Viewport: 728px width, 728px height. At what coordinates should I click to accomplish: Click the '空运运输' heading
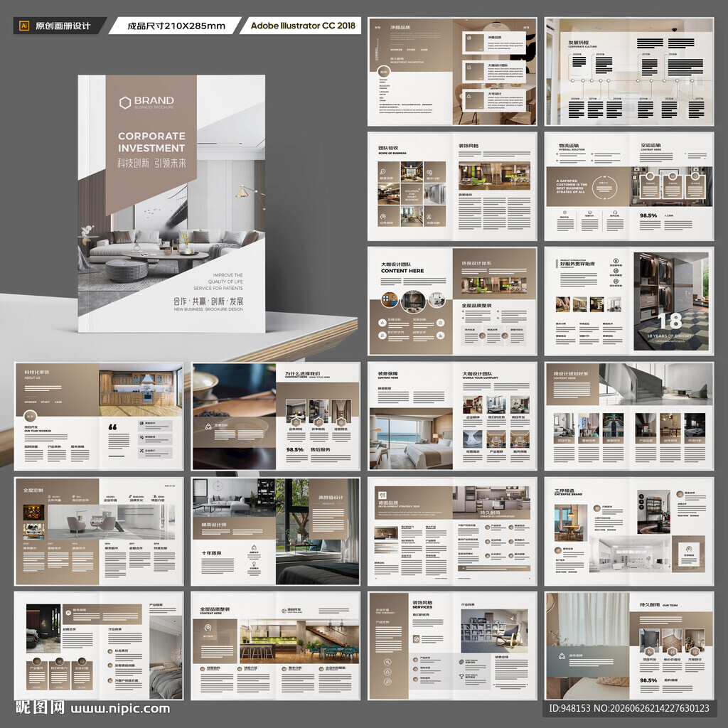(x=651, y=145)
